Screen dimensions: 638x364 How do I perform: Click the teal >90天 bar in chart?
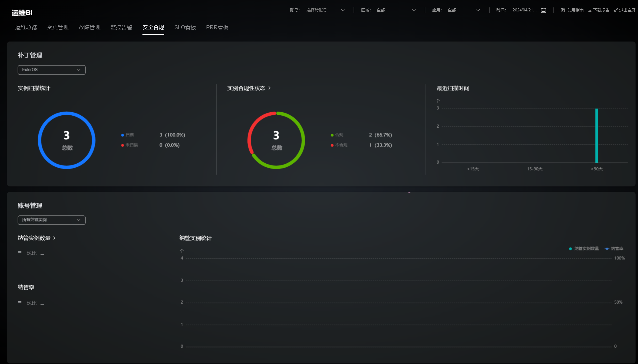click(x=596, y=135)
